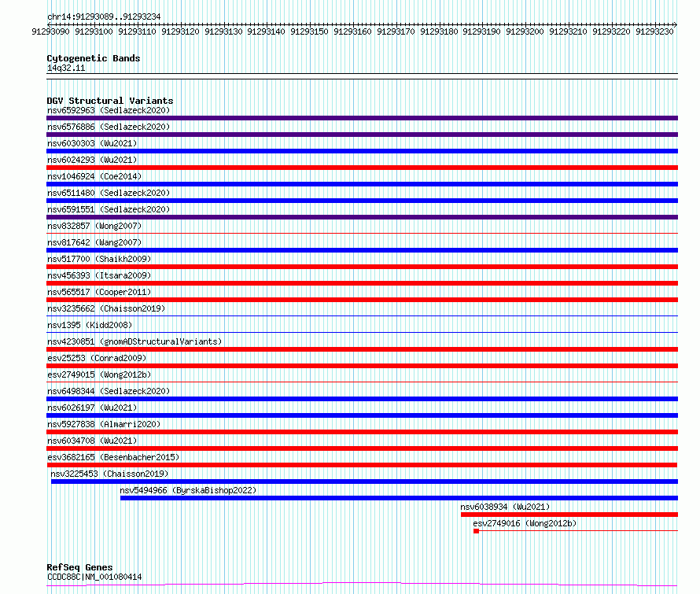Image resolution: width=700 pixels, height=594 pixels.
Task: Select nsv565517 (Cooper2011) label
Action: (x=99, y=292)
